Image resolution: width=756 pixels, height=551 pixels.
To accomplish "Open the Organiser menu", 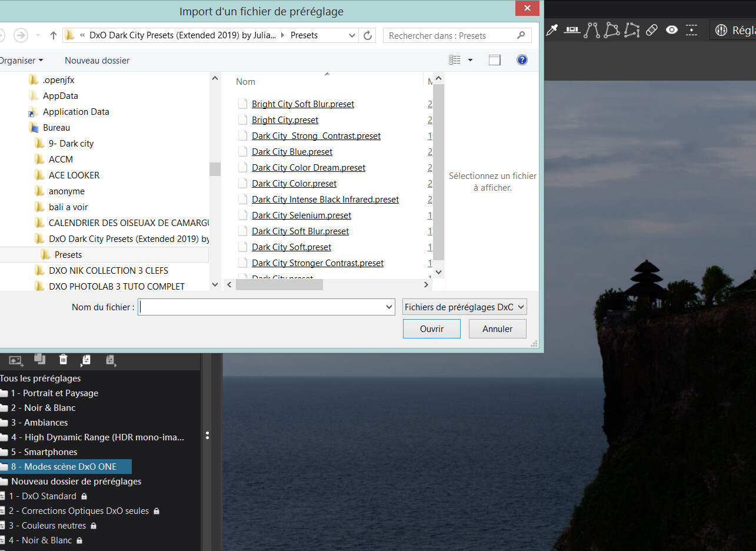I will (22, 60).
